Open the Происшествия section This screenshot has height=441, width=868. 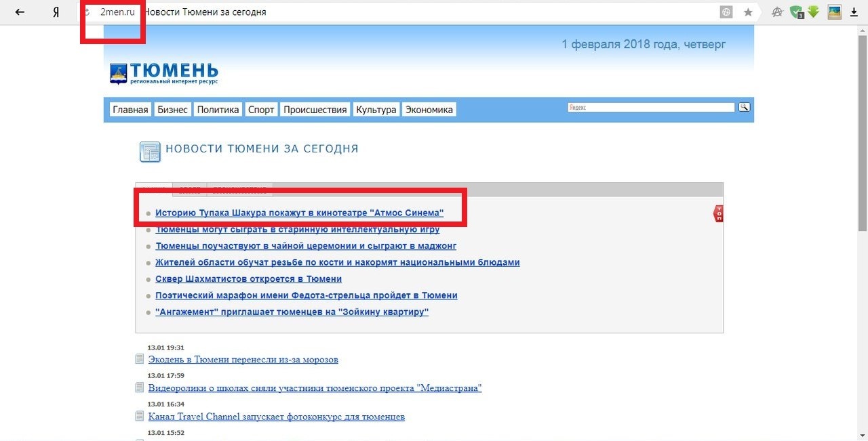pyautogui.click(x=315, y=110)
